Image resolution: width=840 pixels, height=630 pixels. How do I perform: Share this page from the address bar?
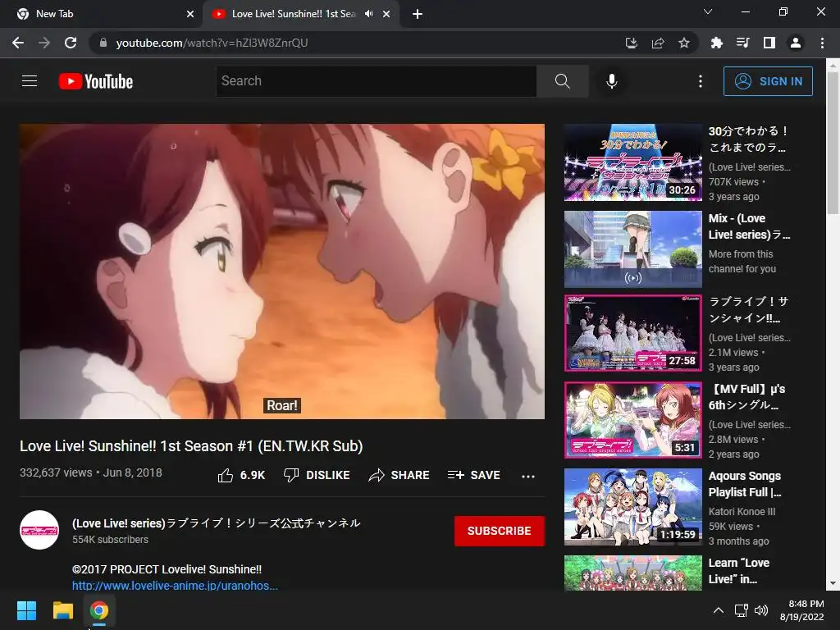tap(658, 43)
